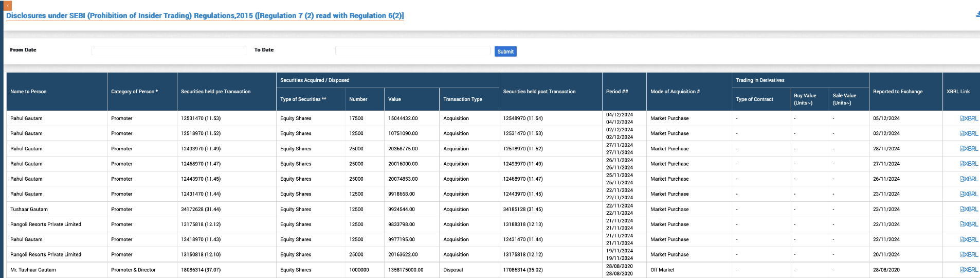Focus the To Date input field

click(x=413, y=50)
